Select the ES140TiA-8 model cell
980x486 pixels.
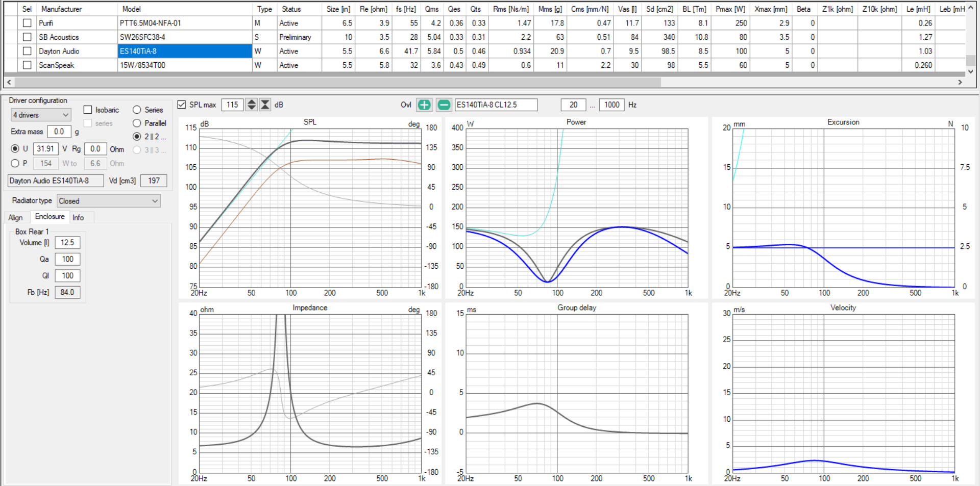185,51
